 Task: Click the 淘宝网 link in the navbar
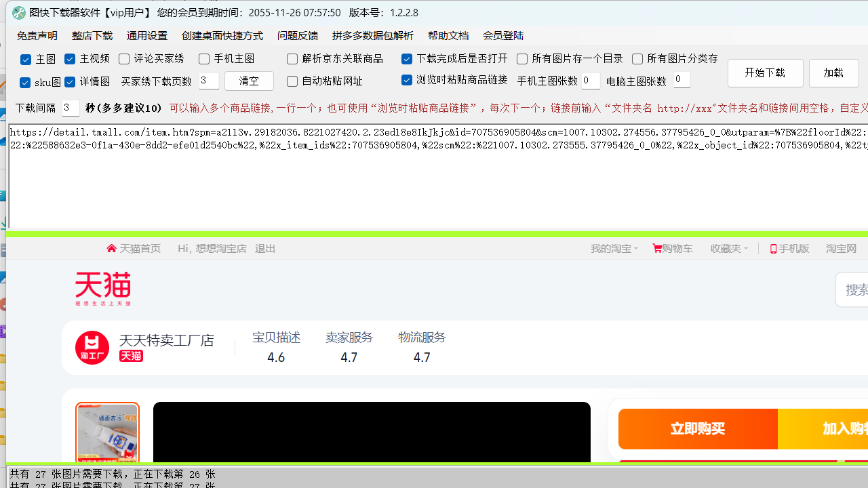click(840, 248)
